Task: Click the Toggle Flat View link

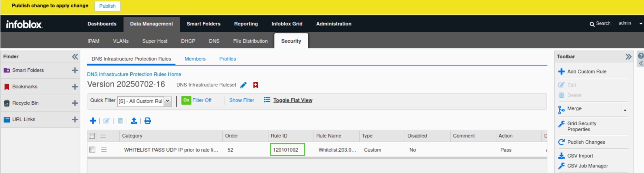Action: point(293,100)
